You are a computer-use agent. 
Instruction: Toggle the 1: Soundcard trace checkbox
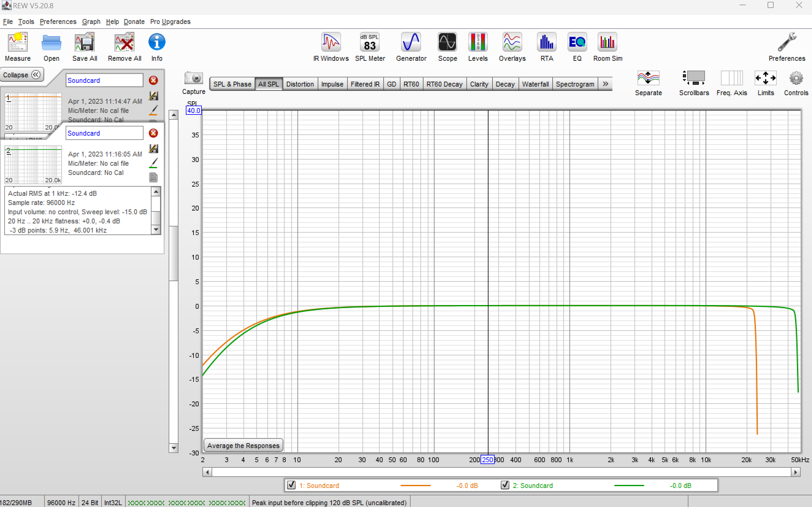(291, 485)
